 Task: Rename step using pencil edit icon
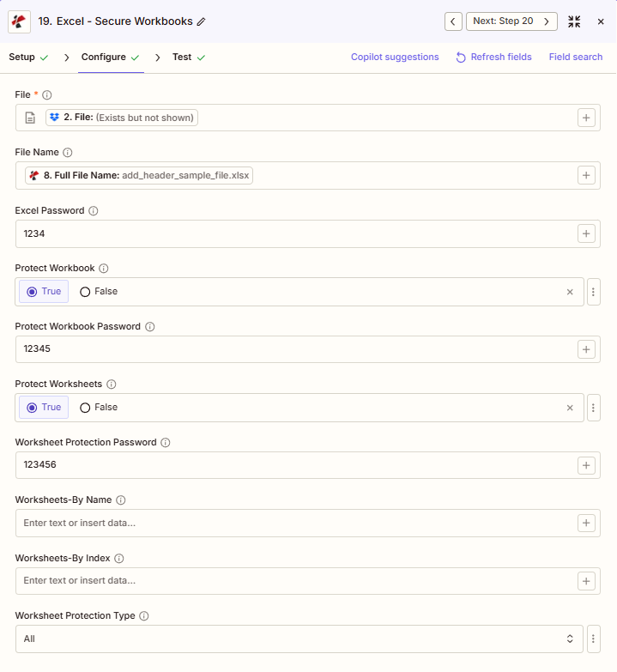point(201,21)
